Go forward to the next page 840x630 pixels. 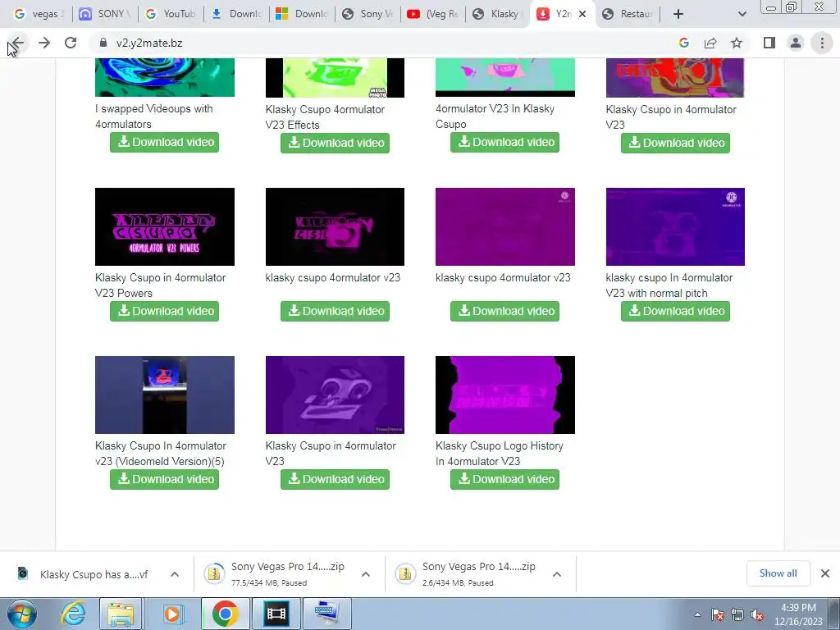pyautogui.click(x=44, y=43)
